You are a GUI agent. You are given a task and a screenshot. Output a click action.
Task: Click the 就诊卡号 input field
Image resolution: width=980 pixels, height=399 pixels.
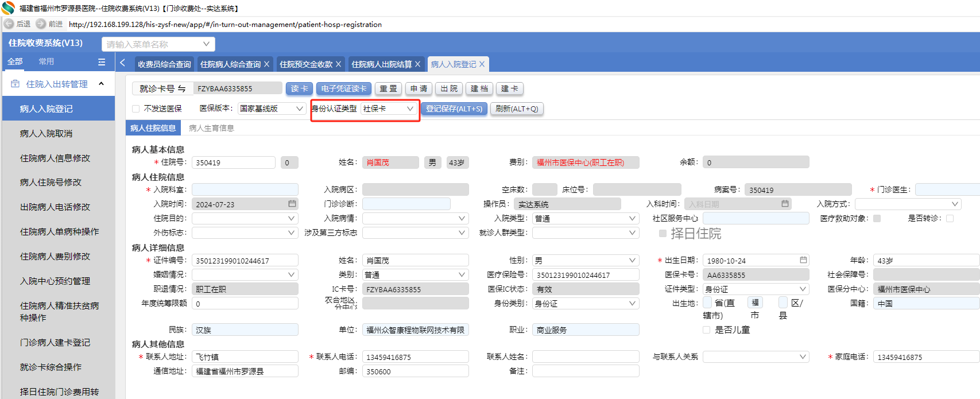click(x=237, y=88)
